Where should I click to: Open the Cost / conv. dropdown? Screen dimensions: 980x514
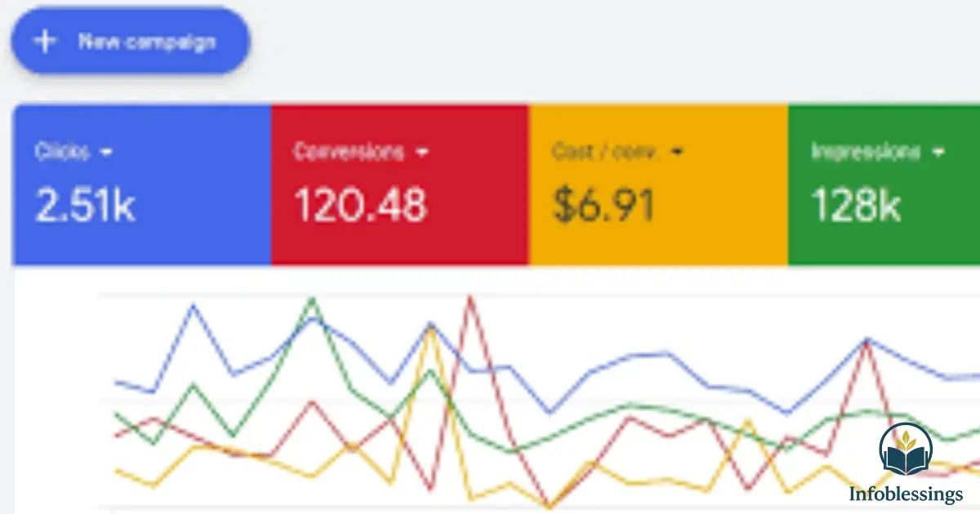click(x=676, y=151)
